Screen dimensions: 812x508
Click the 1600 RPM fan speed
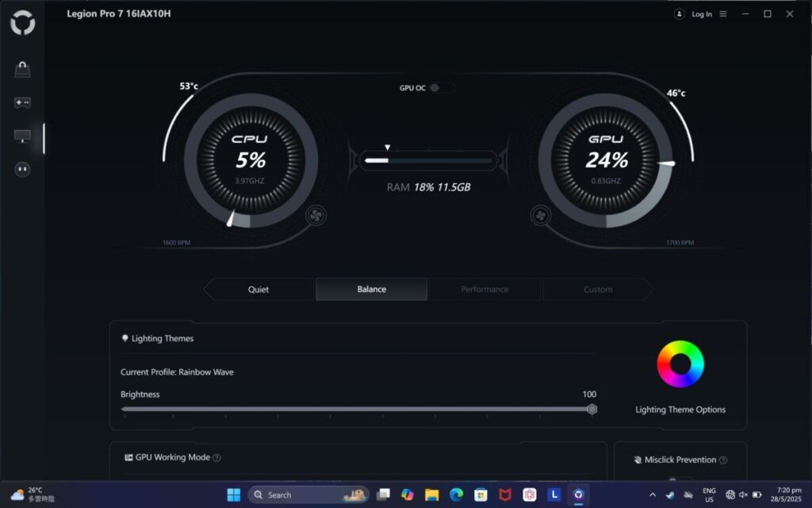[x=176, y=243]
